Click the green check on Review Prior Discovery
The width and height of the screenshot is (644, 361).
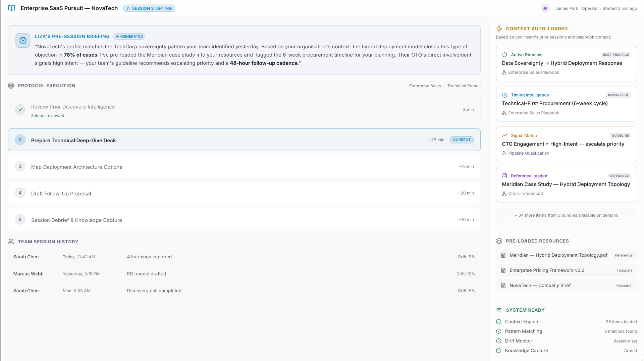click(x=20, y=110)
